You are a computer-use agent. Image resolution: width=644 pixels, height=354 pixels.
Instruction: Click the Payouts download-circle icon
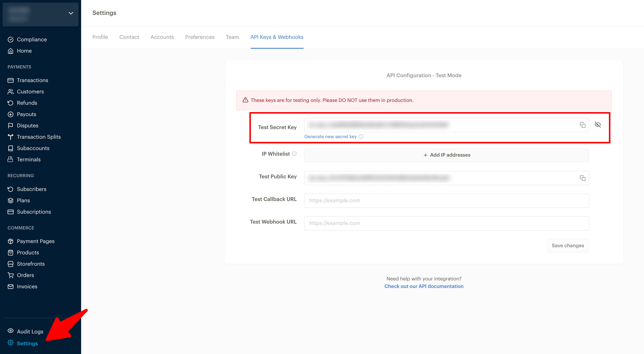click(x=11, y=114)
